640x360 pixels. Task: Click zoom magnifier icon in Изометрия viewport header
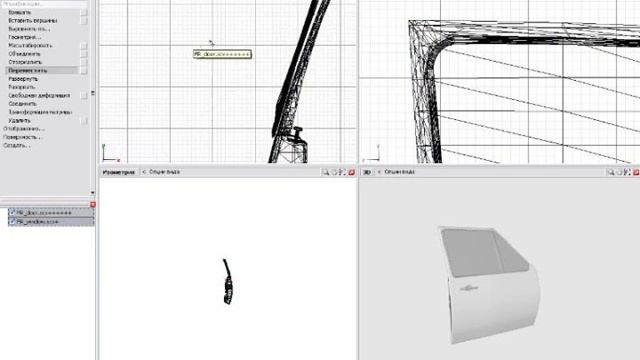[326, 172]
